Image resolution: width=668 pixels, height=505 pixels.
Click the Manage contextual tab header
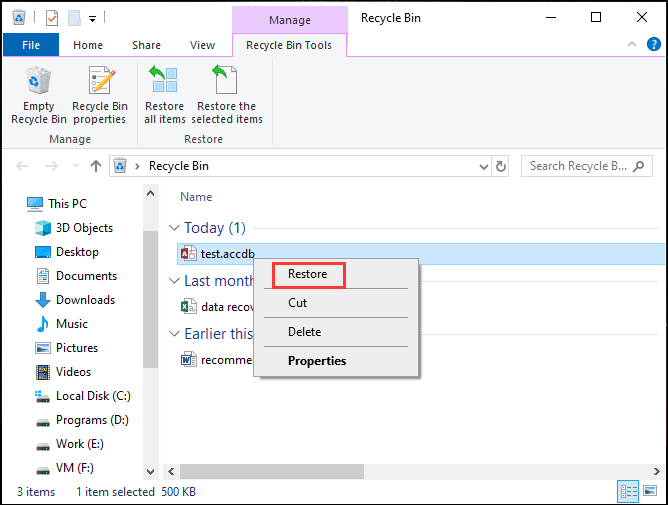pos(290,20)
